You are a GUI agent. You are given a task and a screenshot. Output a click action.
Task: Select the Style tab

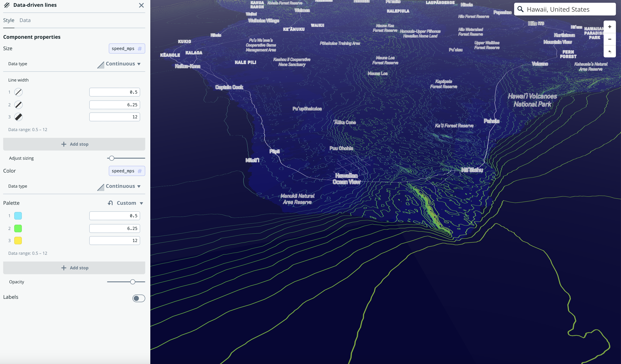tap(9, 20)
